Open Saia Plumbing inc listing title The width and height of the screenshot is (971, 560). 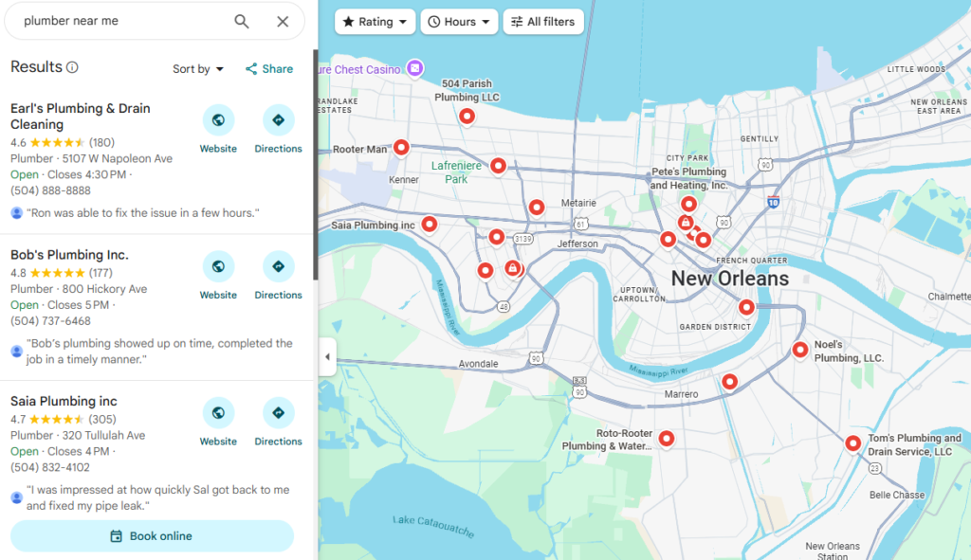[64, 402]
